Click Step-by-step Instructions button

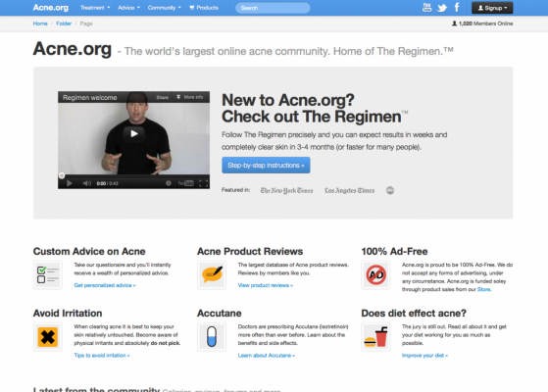coord(266,166)
